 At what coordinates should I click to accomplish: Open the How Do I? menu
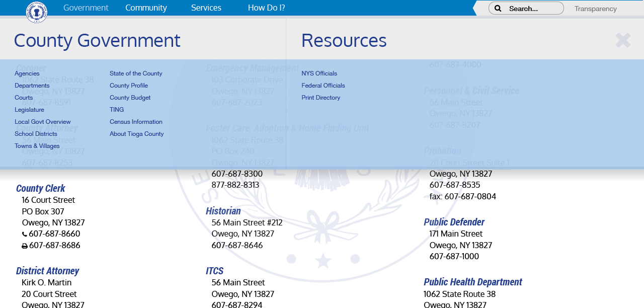(x=267, y=8)
